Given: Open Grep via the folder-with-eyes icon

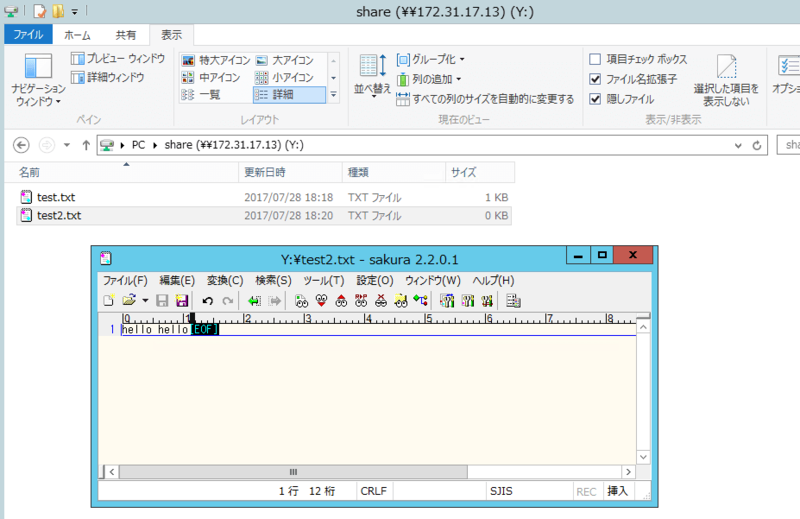Looking at the screenshot, I should tap(401, 301).
